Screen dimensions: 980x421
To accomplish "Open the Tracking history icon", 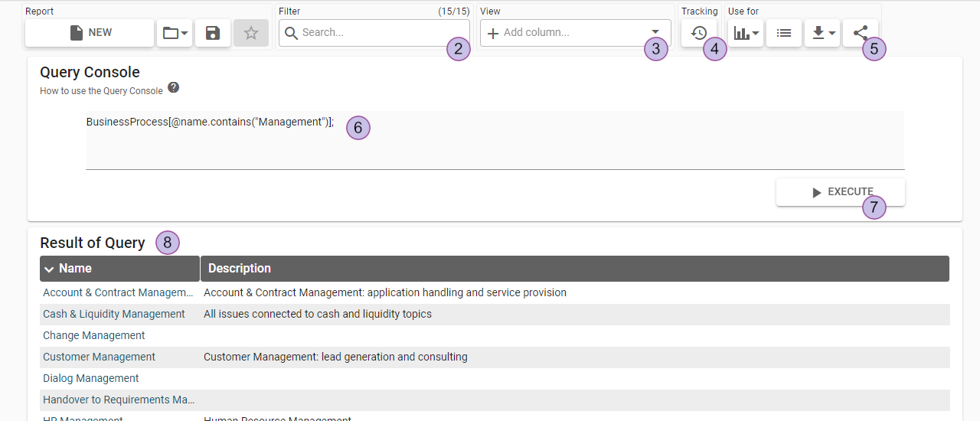I will pos(698,33).
